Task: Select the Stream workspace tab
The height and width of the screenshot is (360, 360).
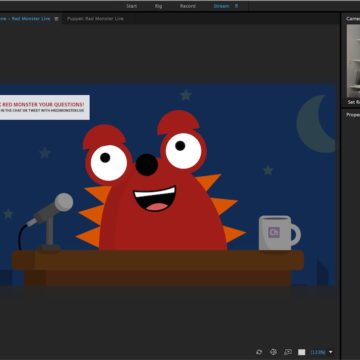Action: pos(221,6)
